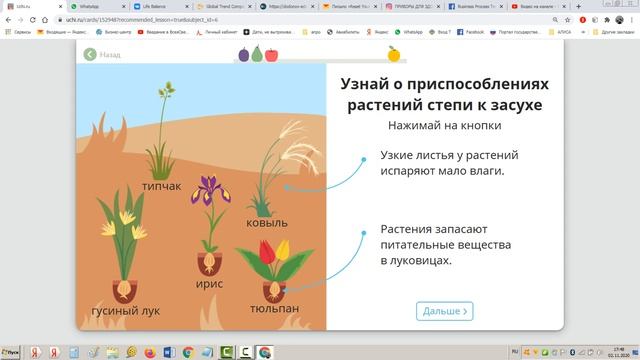The height and width of the screenshot is (360, 640).
Task: Open a new browser tab
Action: pyautogui.click(x=578, y=7)
